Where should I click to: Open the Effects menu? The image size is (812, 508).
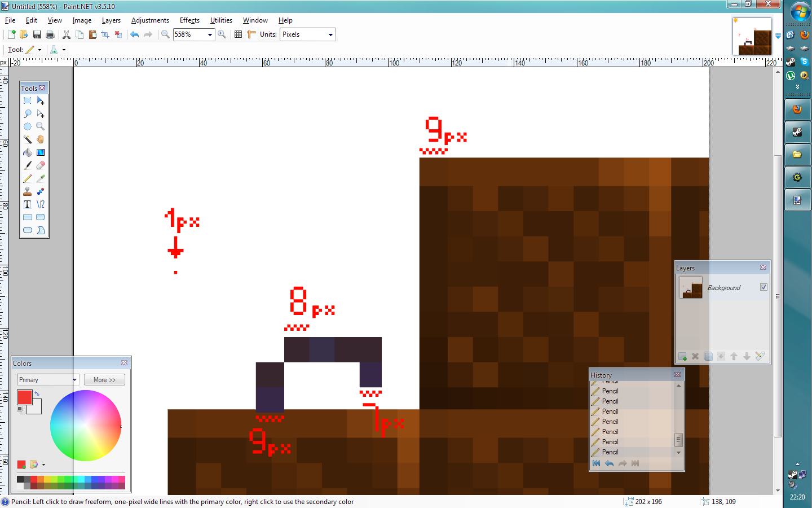189,20
